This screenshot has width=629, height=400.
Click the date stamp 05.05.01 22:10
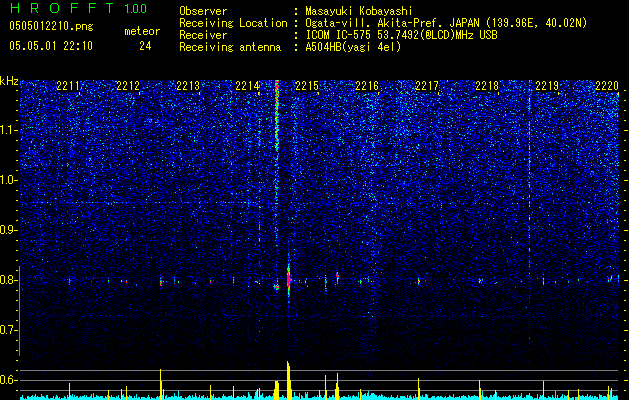51,46
